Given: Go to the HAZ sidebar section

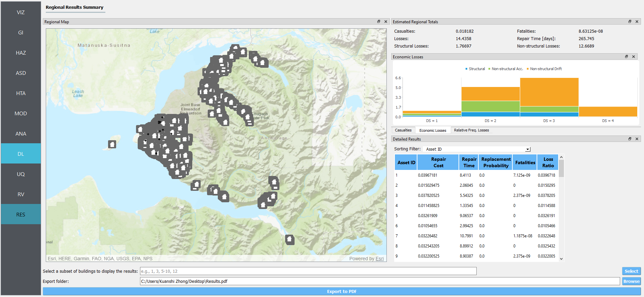Looking at the screenshot, I should pyautogui.click(x=21, y=53).
